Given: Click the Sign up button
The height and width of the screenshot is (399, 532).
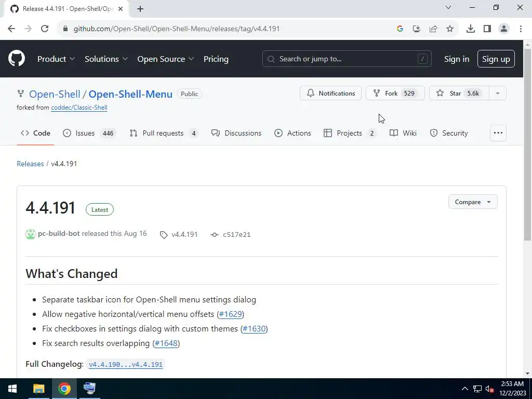Looking at the screenshot, I should coord(496,59).
